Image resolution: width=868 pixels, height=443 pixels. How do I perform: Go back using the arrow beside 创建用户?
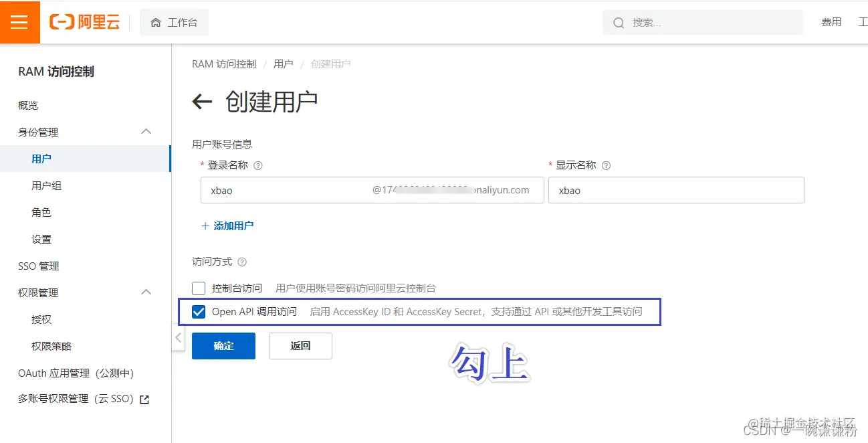pyautogui.click(x=202, y=102)
